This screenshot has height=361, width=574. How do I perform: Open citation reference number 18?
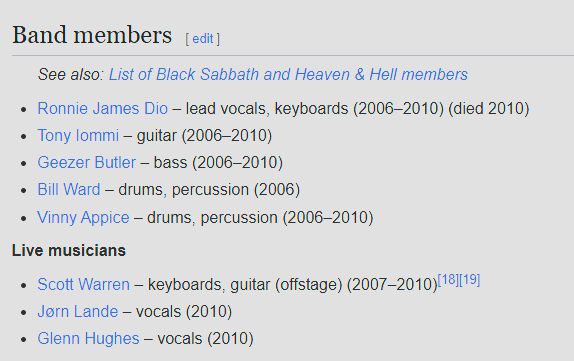(448, 280)
